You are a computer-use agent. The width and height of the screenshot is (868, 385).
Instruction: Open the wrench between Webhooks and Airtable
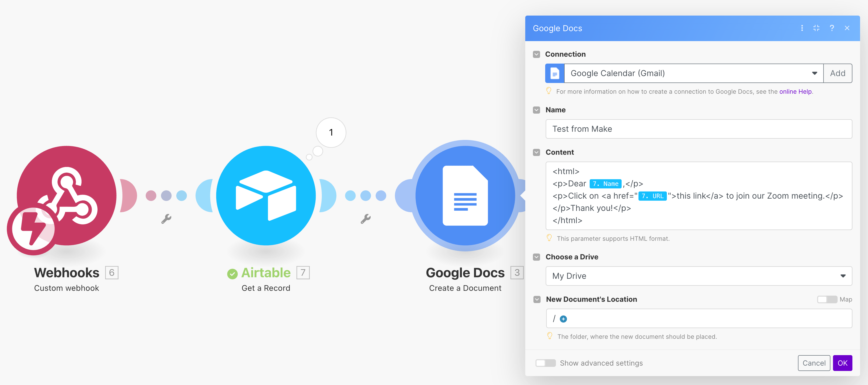click(166, 219)
